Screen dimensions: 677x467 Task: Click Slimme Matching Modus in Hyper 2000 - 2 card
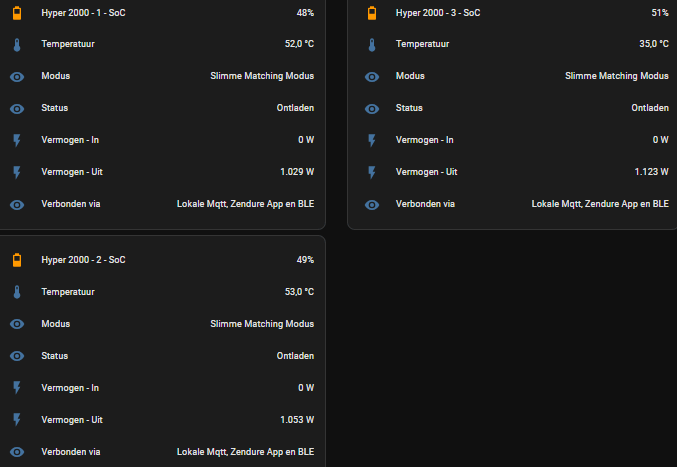coord(262,324)
